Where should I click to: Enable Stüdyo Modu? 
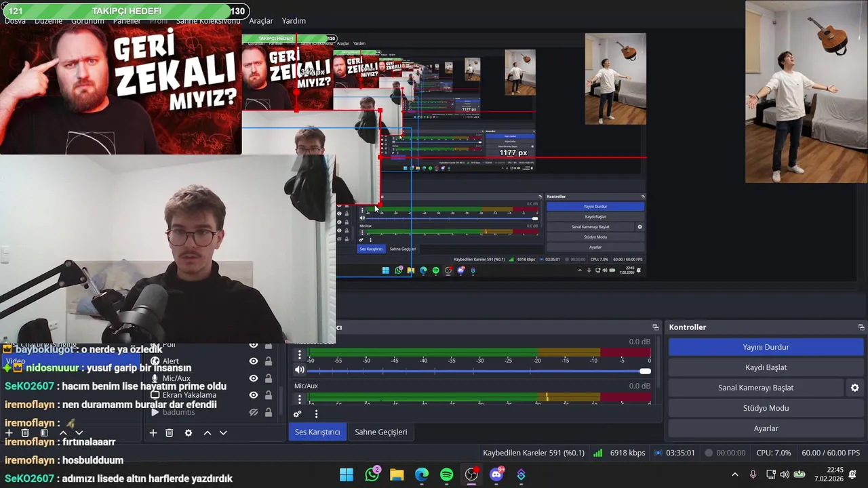(x=766, y=408)
